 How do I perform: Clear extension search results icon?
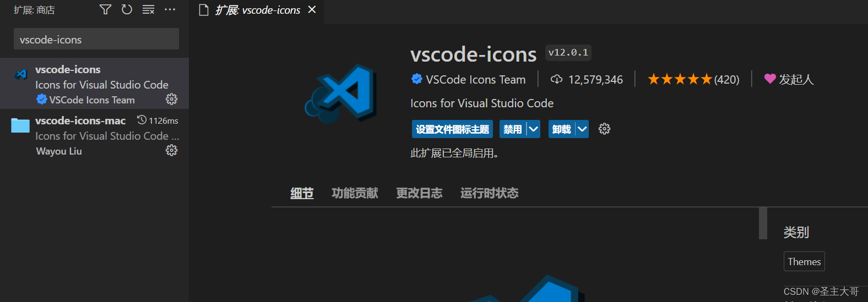point(148,9)
